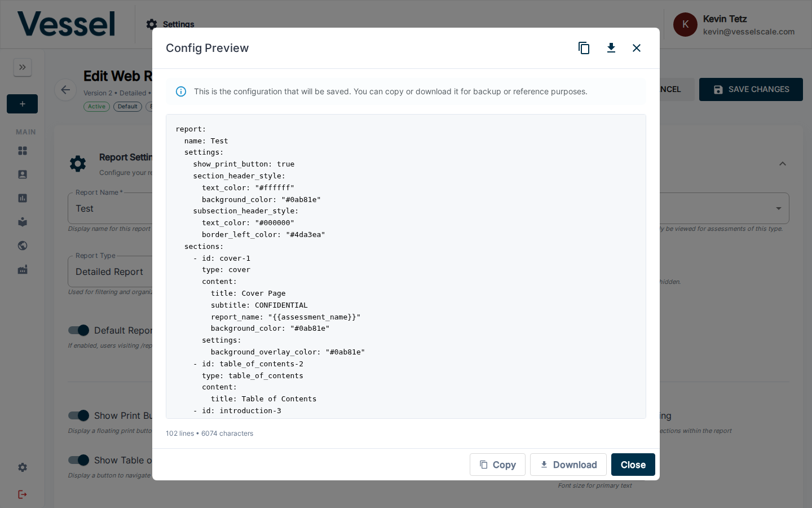This screenshot has width=812, height=508.
Task: Click the line "name: Test" in the config
Action: [x=206, y=141]
